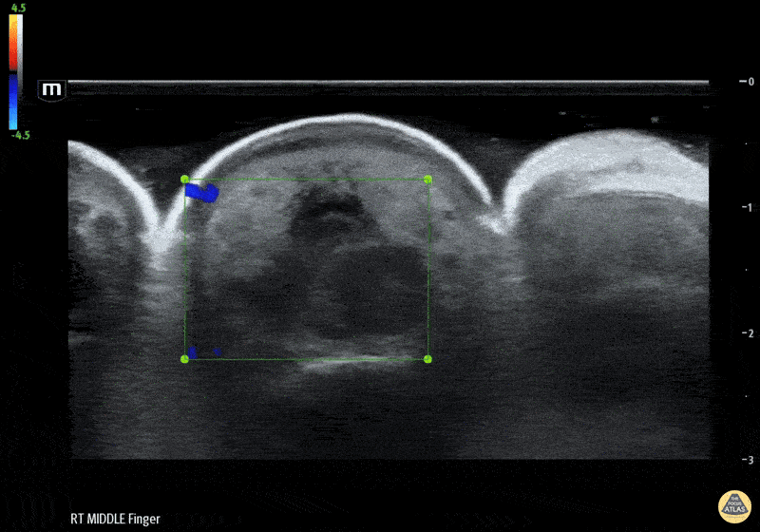Click the Doppler color scale bar
This screenshot has height=532, width=760.
click(x=15, y=71)
